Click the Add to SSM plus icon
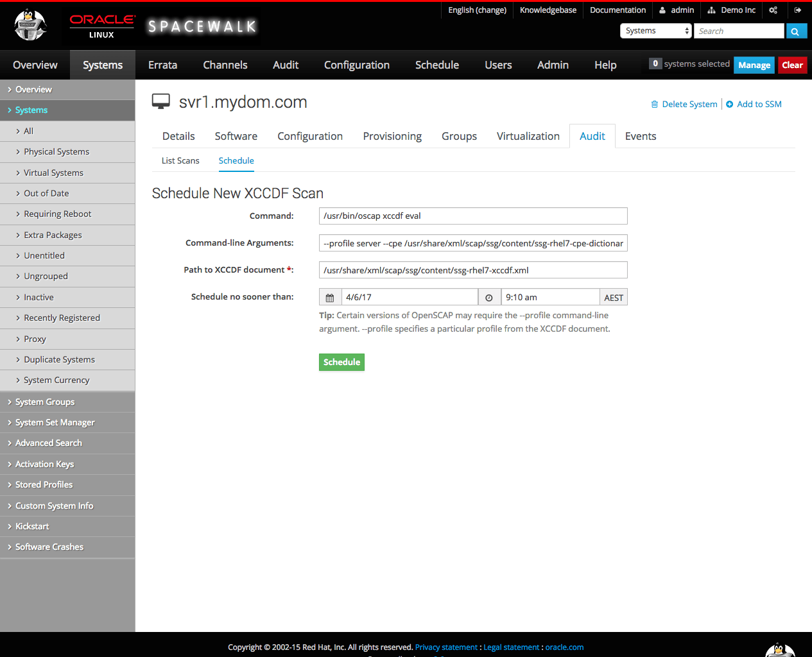 tap(730, 105)
